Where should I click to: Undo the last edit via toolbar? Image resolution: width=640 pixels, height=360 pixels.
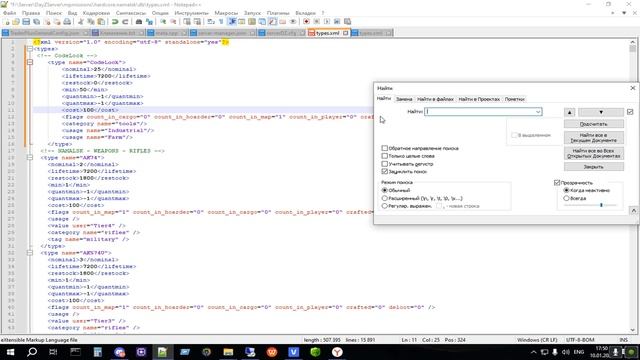pos(115,22)
